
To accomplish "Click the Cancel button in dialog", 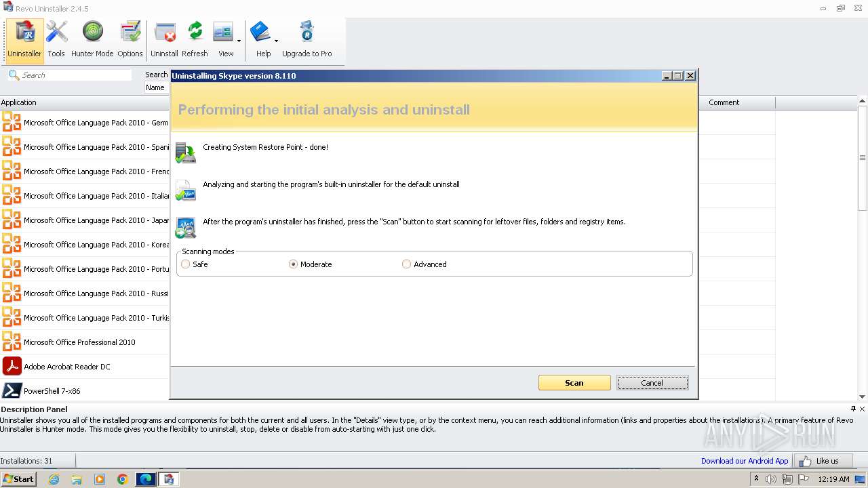I will [x=652, y=383].
